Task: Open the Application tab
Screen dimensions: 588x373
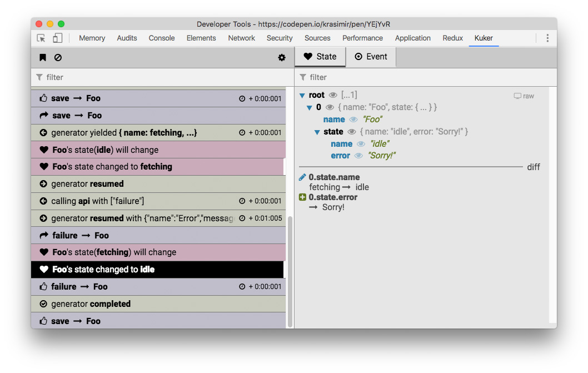Action: (x=412, y=38)
